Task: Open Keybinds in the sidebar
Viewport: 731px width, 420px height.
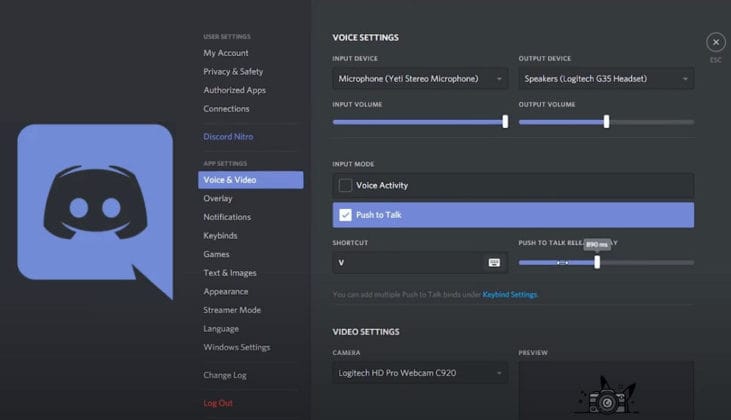Action: click(x=220, y=236)
